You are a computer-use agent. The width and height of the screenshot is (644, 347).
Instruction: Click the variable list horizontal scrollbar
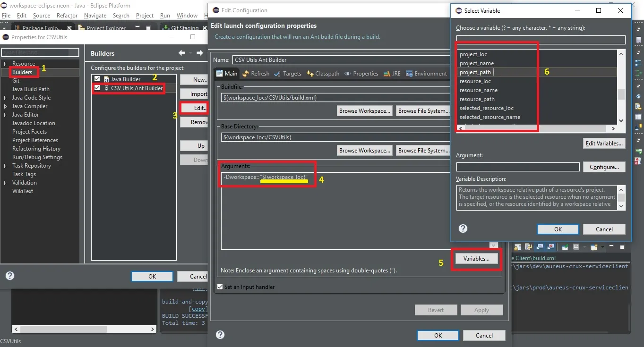click(537, 128)
